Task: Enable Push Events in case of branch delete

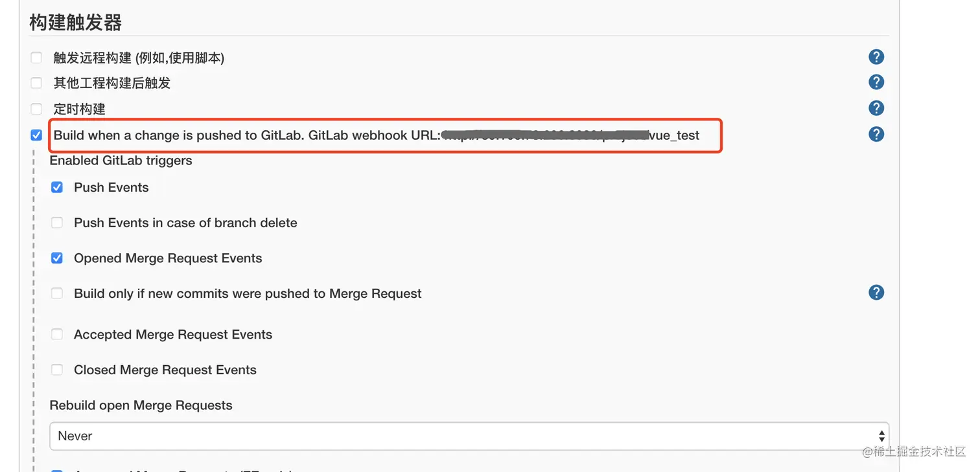Action: point(57,223)
